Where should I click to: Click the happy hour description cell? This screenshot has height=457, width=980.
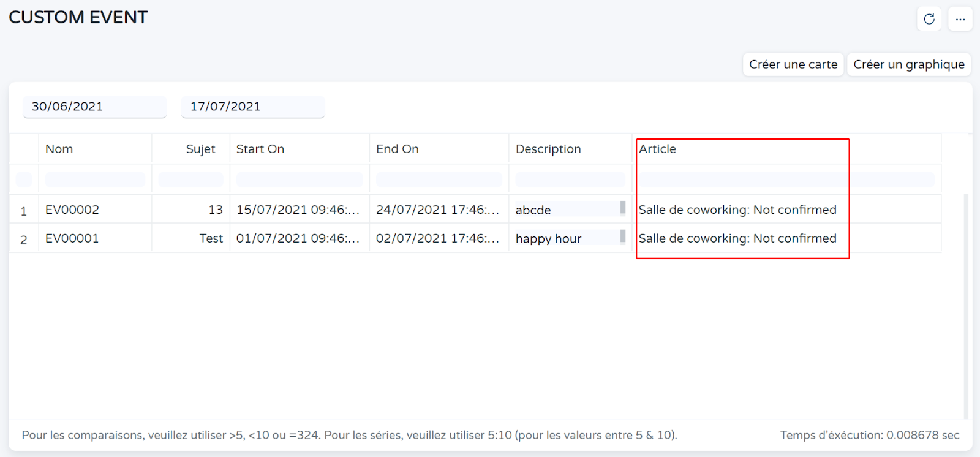[549, 238]
